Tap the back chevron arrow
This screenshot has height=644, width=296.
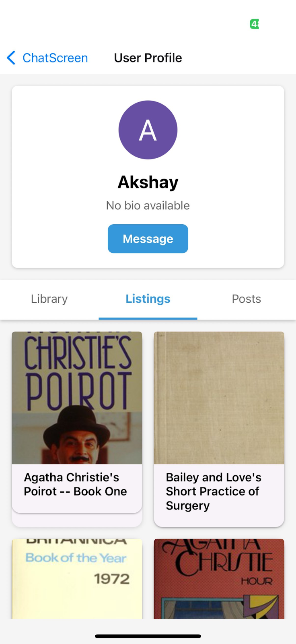tap(11, 58)
